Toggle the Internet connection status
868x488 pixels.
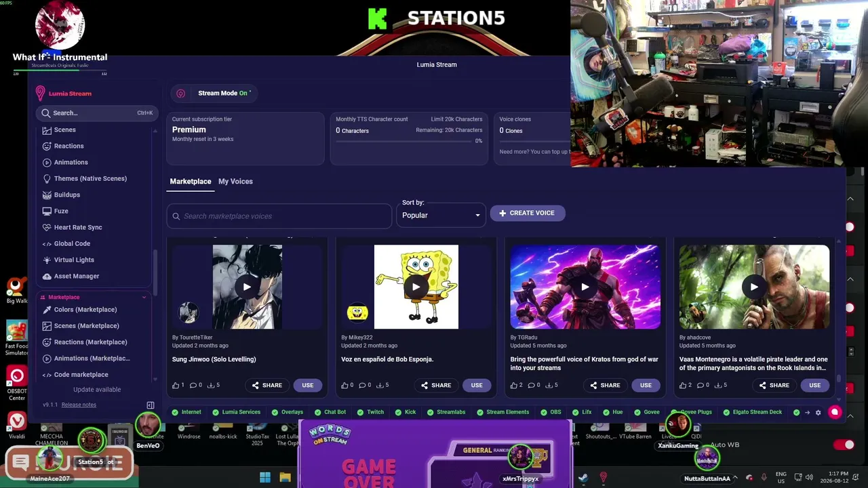186,412
